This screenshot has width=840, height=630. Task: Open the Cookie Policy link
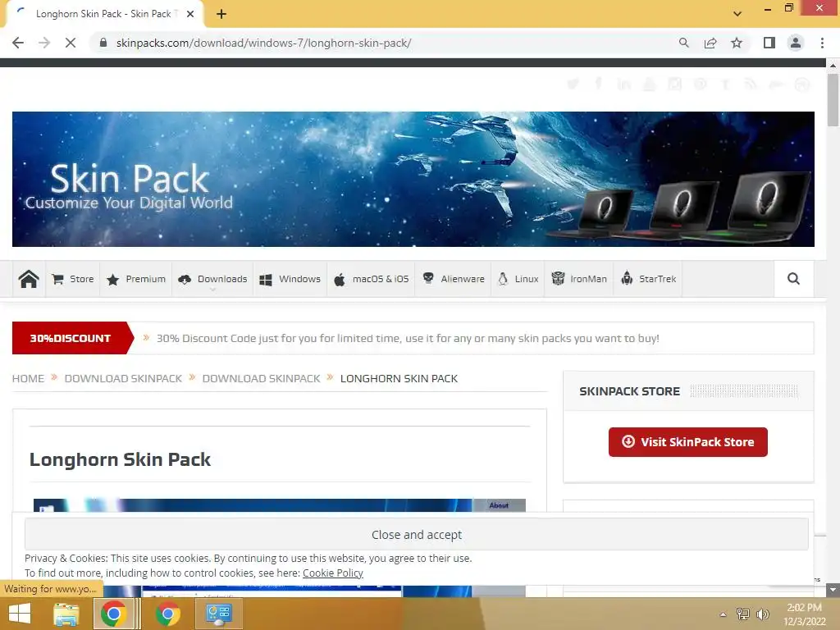point(333,573)
